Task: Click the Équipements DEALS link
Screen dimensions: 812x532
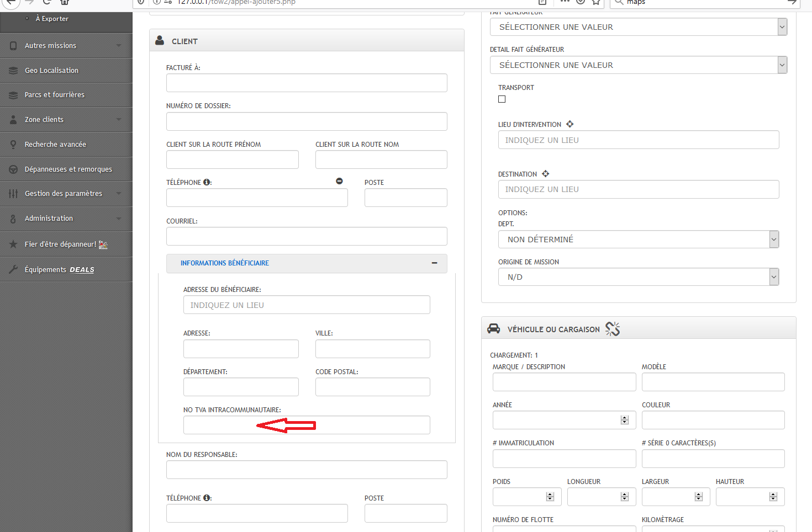Action: coord(59,270)
